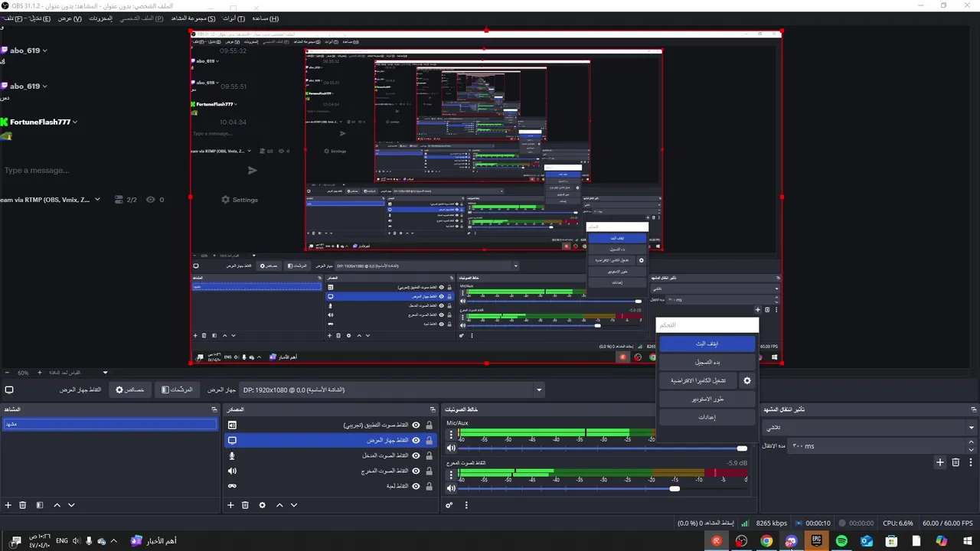Open audio mixer three-dot menu at bottom
The width and height of the screenshot is (980, 551).
pyautogui.click(x=466, y=505)
